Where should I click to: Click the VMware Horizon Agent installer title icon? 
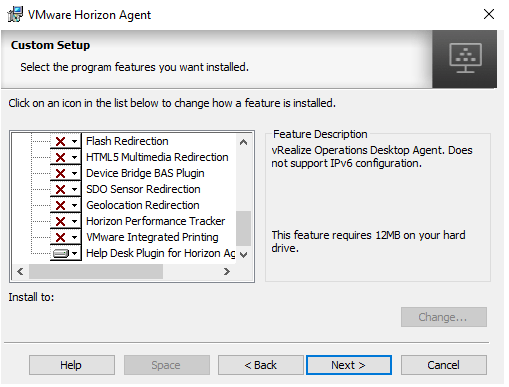pos(15,14)
